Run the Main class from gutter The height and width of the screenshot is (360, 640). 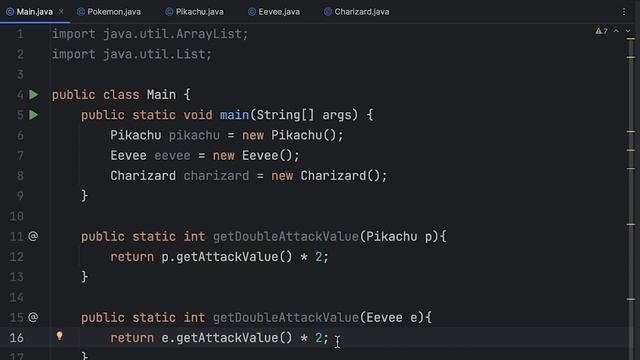pyautogui.click(x=34, y=95)
